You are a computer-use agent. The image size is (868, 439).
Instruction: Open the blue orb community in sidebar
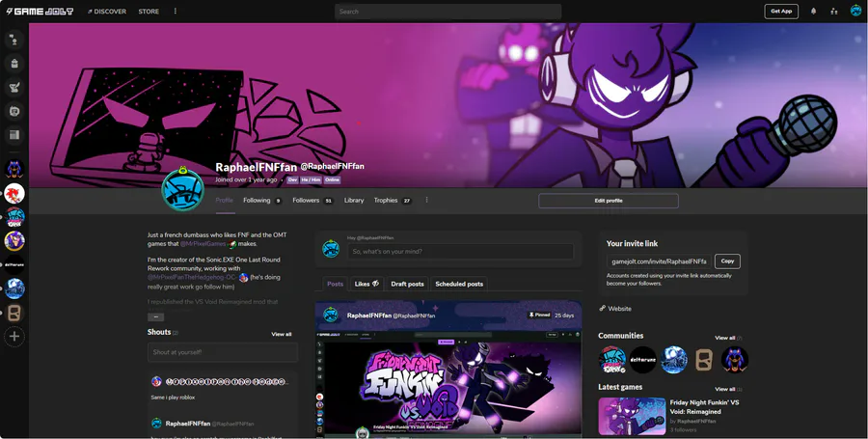point(14,288)
